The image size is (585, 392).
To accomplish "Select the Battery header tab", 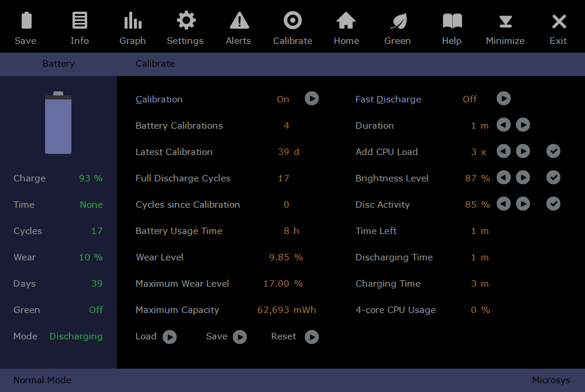I will click(x=58, y=64).
